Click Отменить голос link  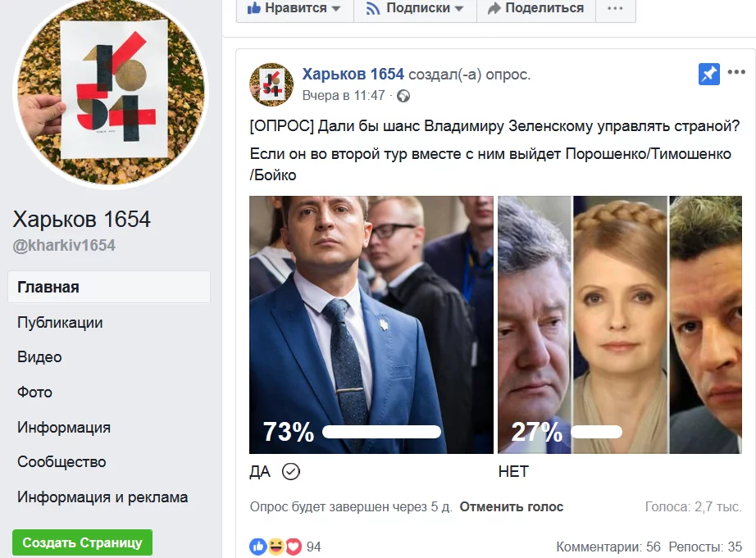pyautogui.click(x=512, y=507)
